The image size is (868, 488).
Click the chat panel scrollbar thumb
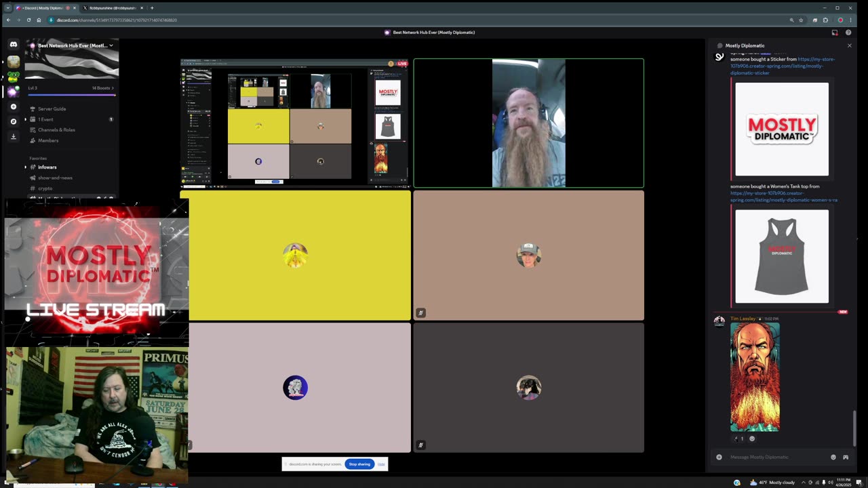pyautogui.click(x=854, y=428)
